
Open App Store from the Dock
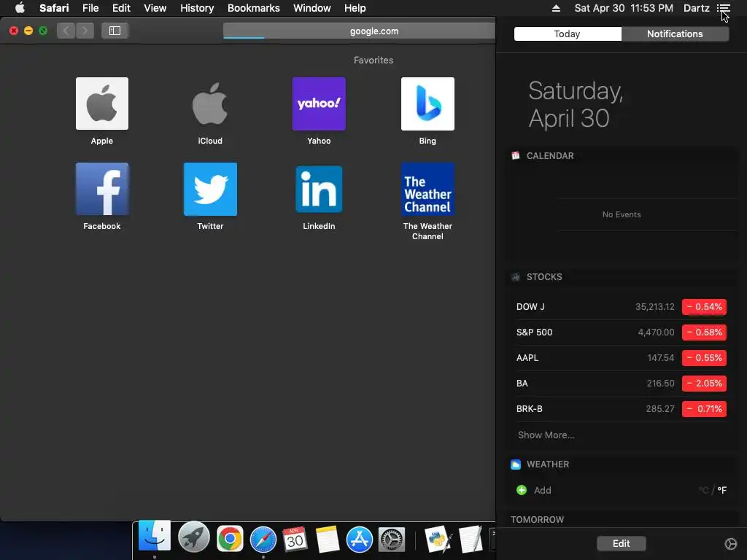coord(359,539)
